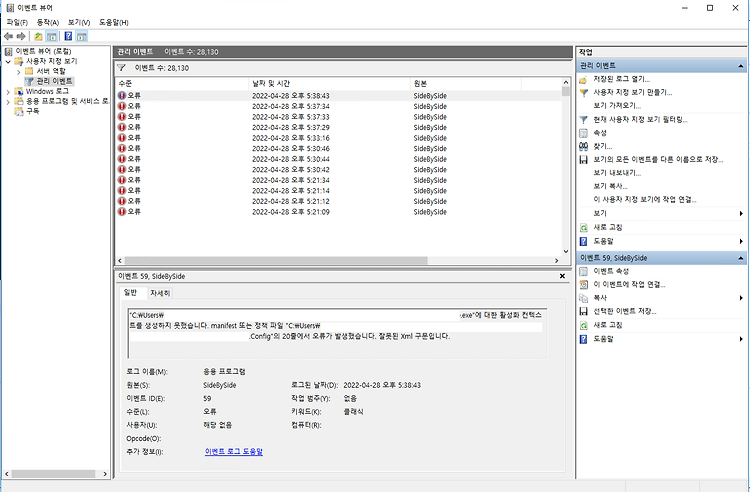Open 이벤트 로그 도움말 link
This screenshot has height=492, width=750.
[233, 451]
